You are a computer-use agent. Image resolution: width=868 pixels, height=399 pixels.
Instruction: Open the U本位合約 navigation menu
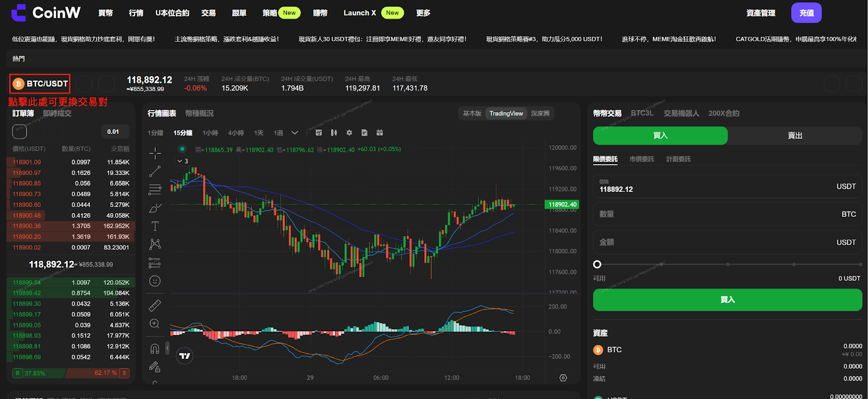tap(172, 13)
